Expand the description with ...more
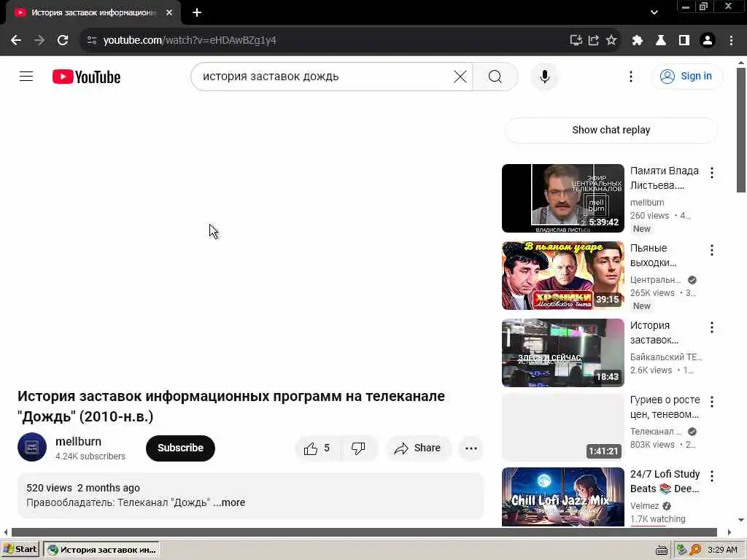Image resolution: width=747 pixels, height=560 pixels. [229, 502]
